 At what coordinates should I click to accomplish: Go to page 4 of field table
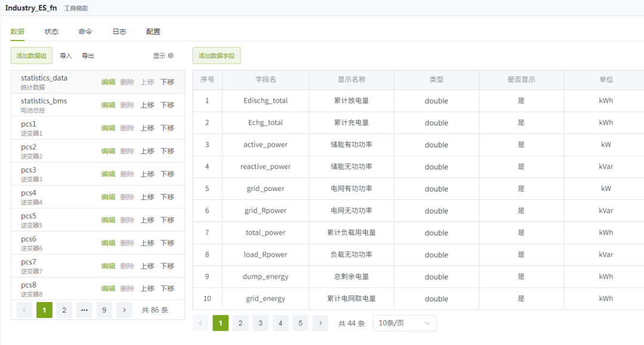click(x=280, y=323)
